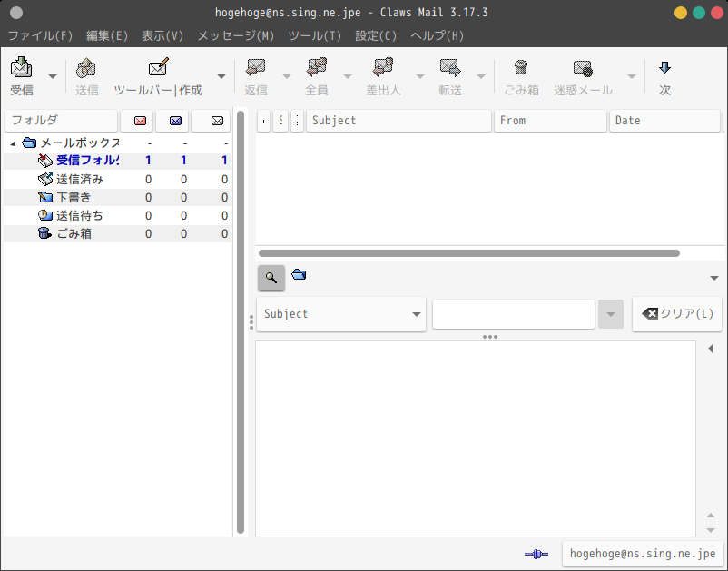The width and height of the screenshot is (728, 571).
Task: Click the message view collapse left arrow
Action: (x=711, y=349)
